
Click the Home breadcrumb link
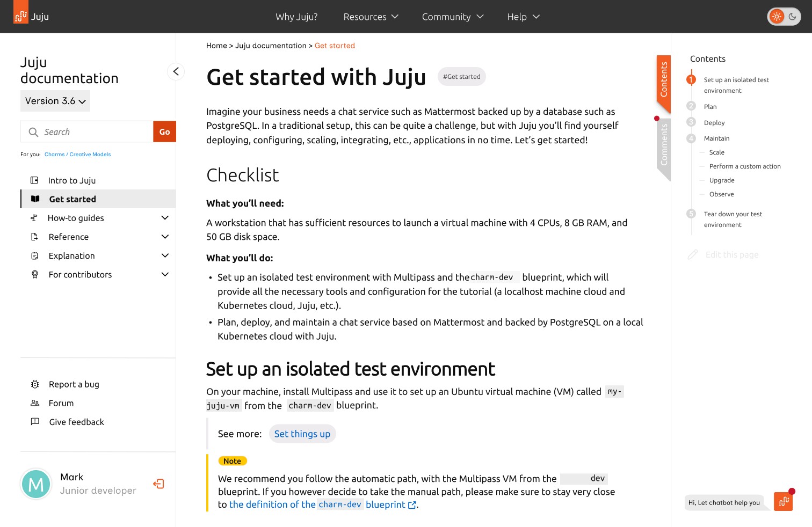(x=216, y=46)
